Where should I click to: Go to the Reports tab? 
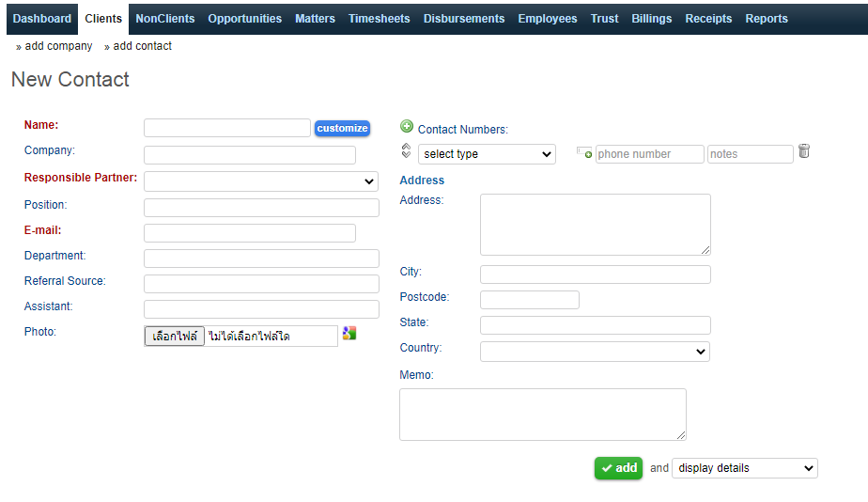click(x=767, y=19)
